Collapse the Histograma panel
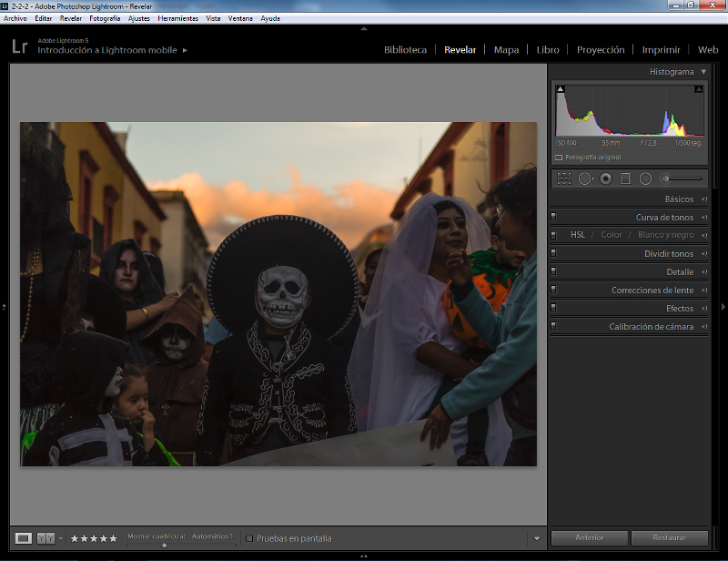This screenshot has height=561, width=728. coord(703,72)
